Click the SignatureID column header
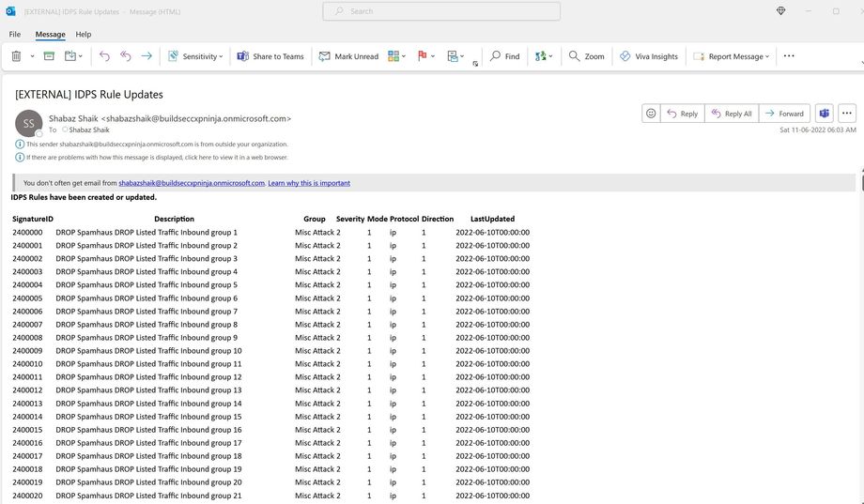 point(33,219)
